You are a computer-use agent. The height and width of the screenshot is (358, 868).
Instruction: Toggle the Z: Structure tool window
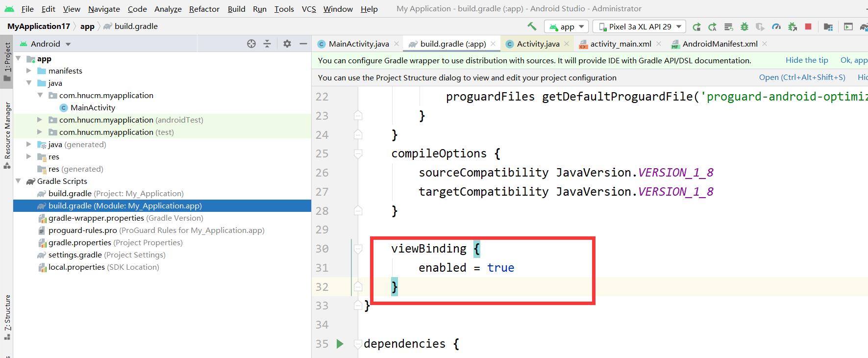point(7,317)
